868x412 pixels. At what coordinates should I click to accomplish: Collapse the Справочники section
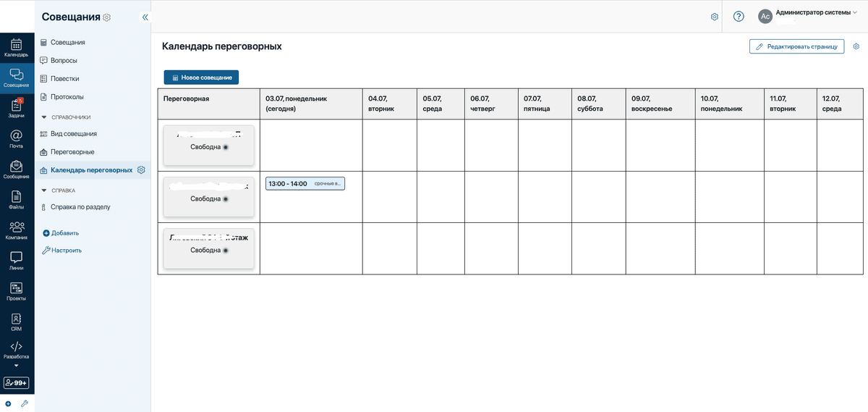point(44,117)
